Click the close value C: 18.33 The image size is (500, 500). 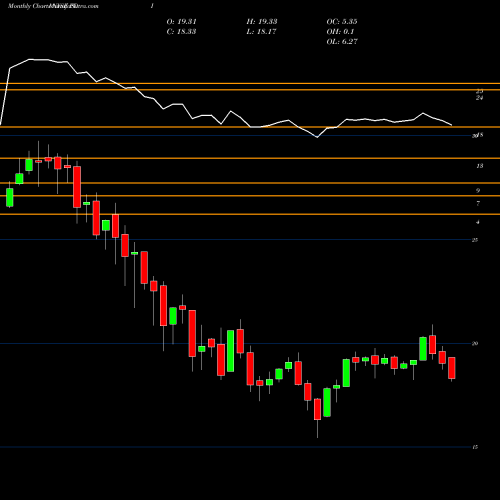[181, 32]
